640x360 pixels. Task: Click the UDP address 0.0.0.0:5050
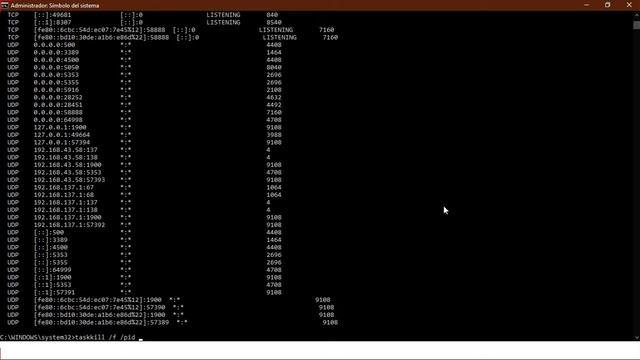[56, 67]
